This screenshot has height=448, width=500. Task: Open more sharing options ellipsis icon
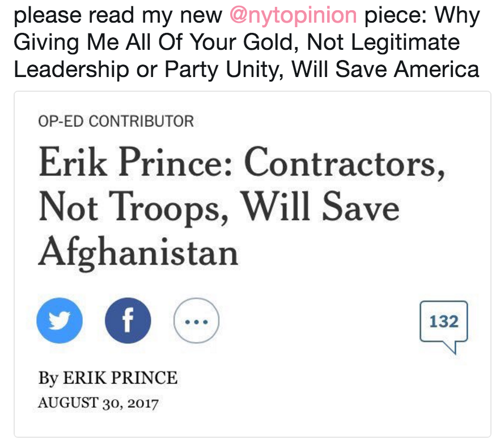tap(196, 321)
